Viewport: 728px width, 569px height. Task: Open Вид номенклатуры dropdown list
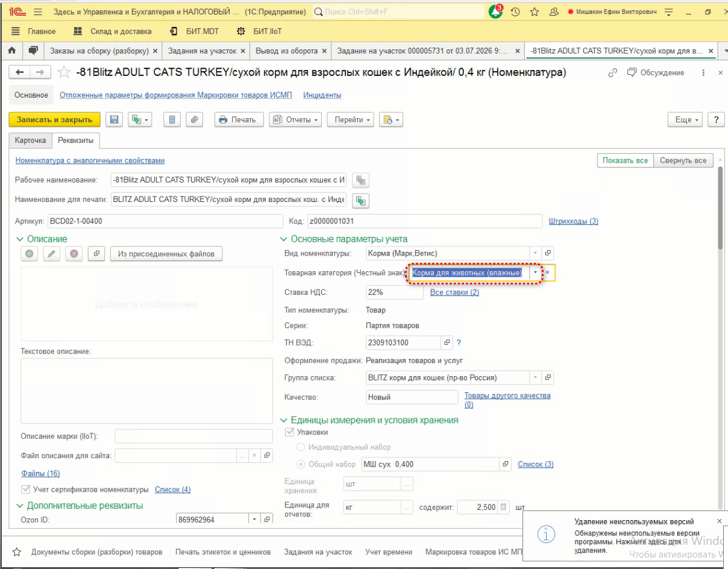(536, 253)
